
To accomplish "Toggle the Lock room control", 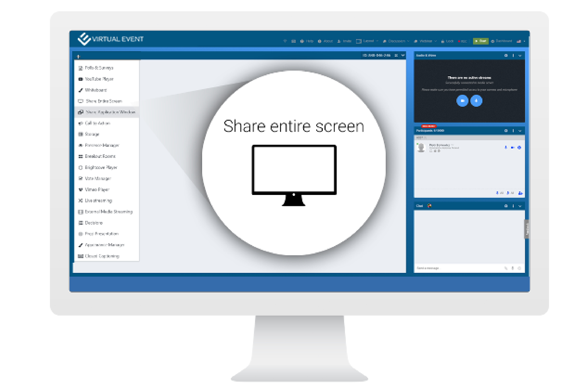I will 447,41.
